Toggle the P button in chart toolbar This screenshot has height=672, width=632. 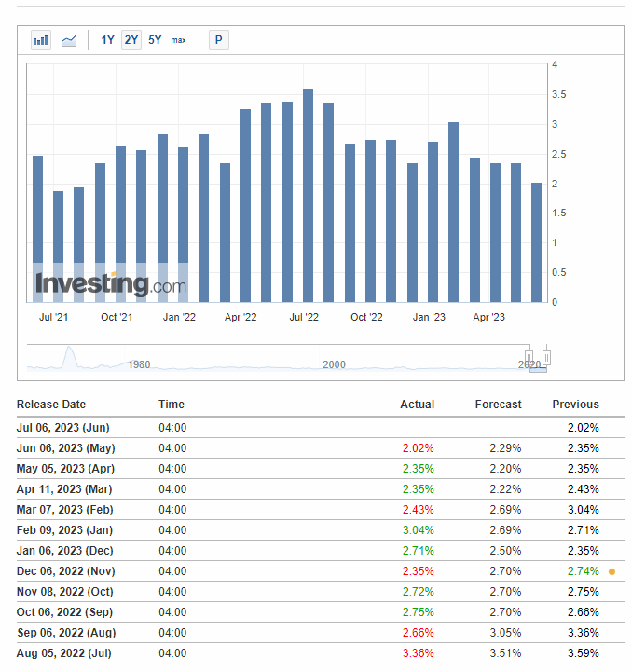[x=218, y=40]
